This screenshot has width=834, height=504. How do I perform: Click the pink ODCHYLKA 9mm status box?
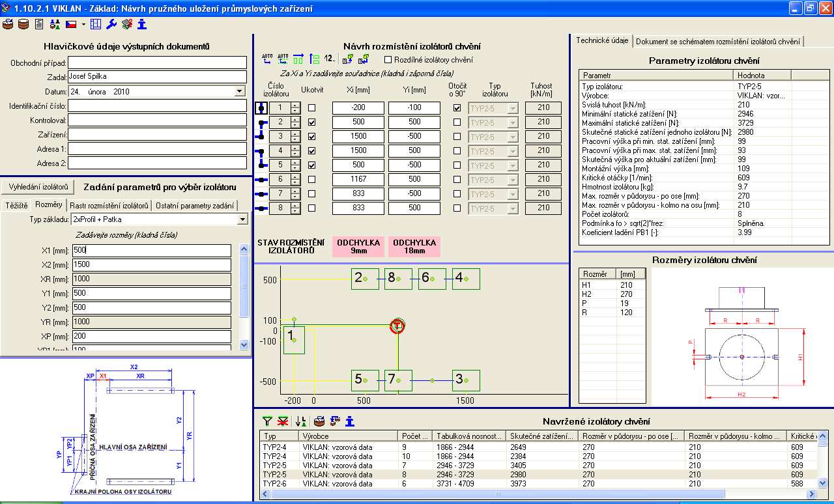tap(357, 246)
